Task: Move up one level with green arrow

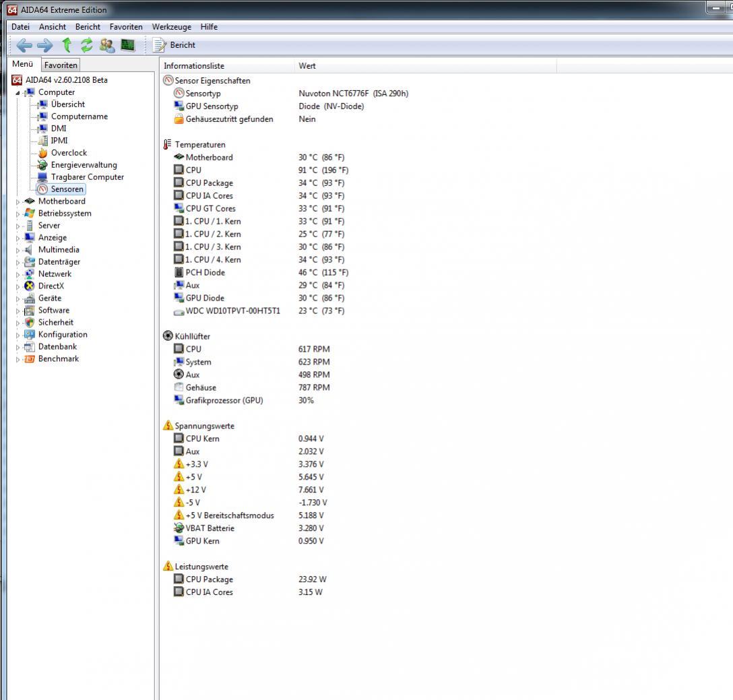Action: click(x=67, y=45)
